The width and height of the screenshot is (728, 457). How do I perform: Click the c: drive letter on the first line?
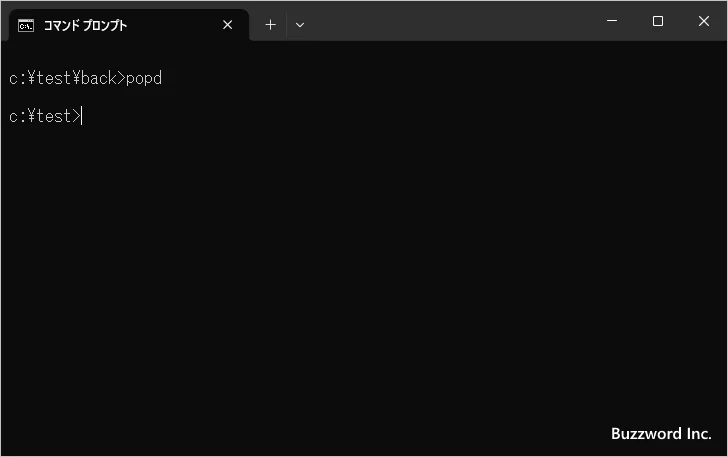(x=16, y=78)
